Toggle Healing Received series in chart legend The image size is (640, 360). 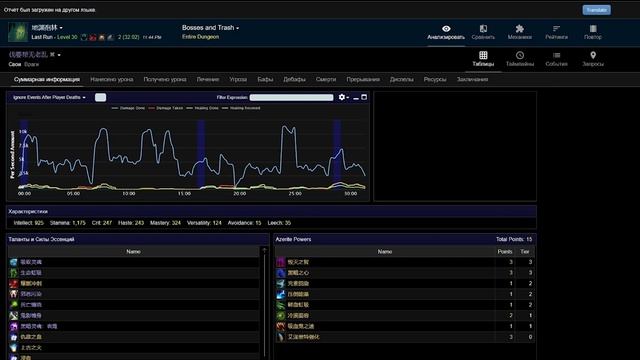pos(241,108)
